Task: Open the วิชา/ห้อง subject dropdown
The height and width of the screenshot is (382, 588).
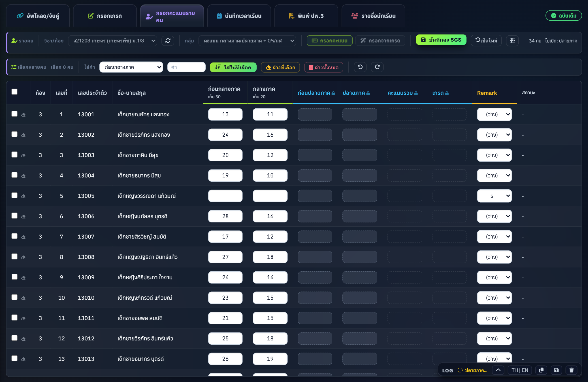Action: pos(113,40)
